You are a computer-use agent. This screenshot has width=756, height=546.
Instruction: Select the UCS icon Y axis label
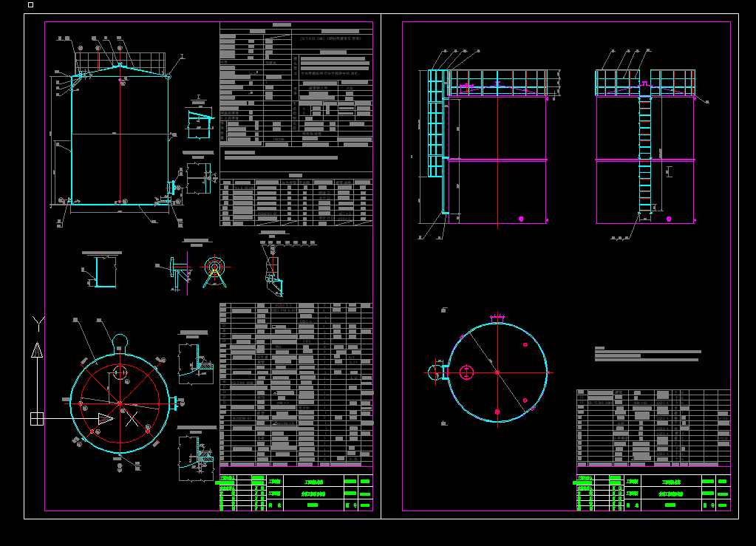(x=38, y=324)
